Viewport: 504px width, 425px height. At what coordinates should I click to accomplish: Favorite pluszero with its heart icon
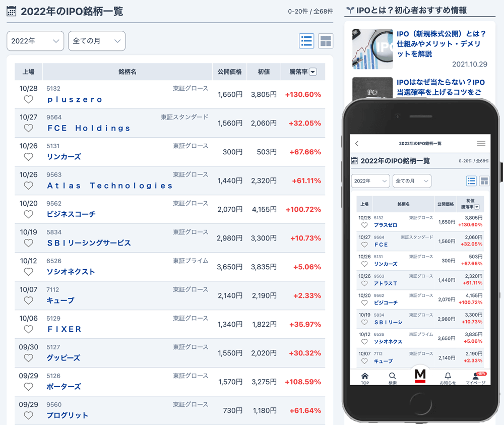[x=29, y=99]
